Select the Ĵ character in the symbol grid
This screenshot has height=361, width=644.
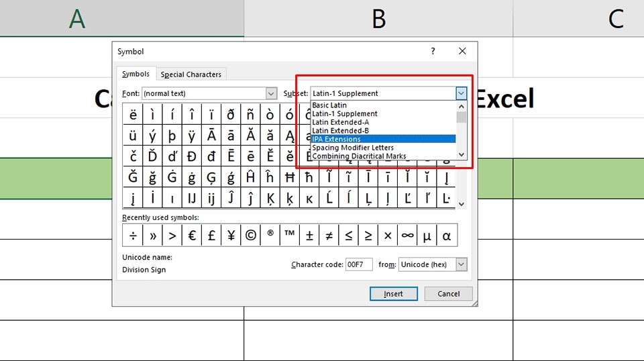tap(231, 198)
